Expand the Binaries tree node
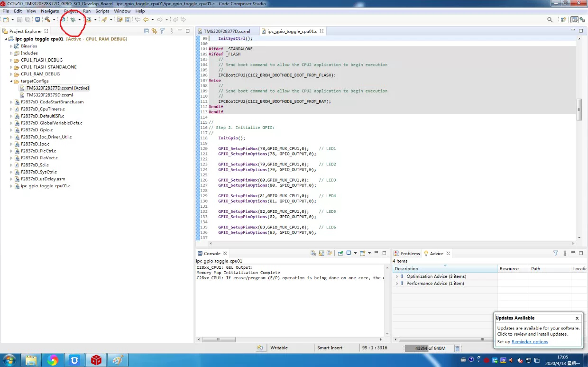The image size is (588, 367). click(x=11, y=46)
